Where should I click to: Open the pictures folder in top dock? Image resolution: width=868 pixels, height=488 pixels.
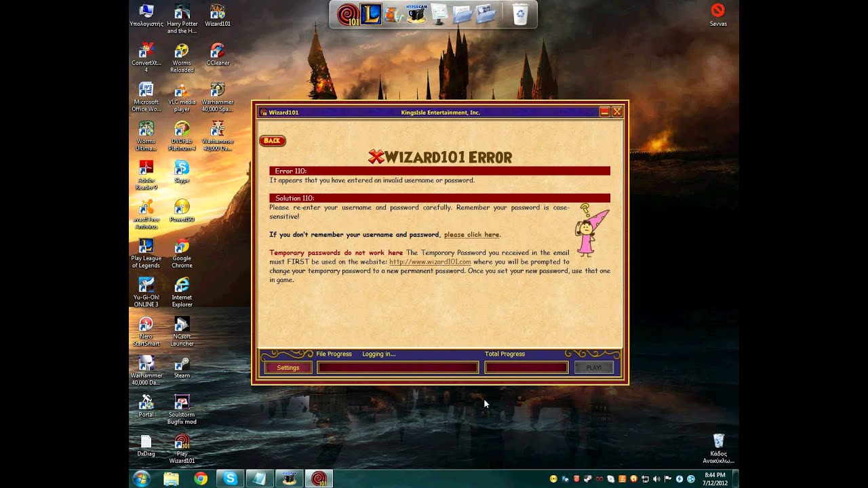486,14
